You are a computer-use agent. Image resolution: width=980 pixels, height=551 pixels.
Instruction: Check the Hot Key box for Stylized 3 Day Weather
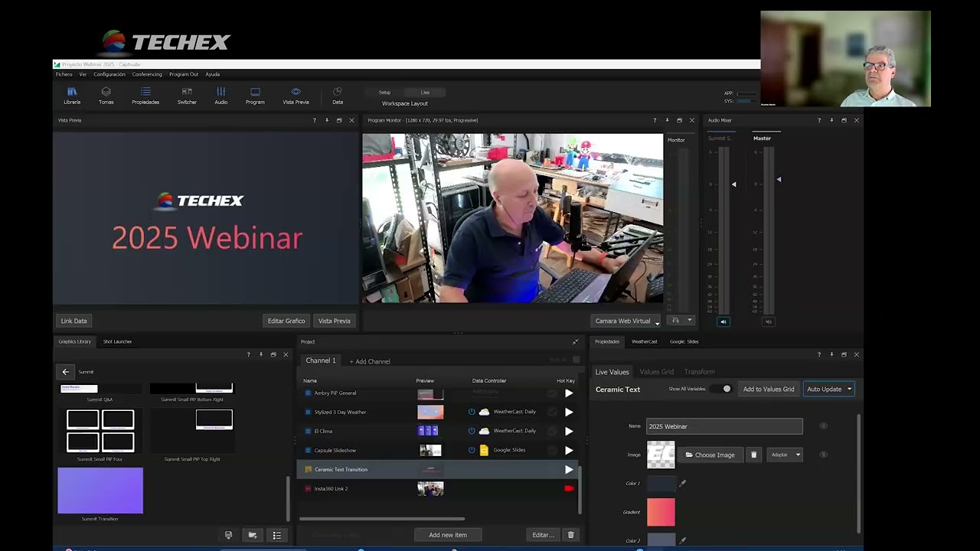pyautogui.click(x=552, y=412)
